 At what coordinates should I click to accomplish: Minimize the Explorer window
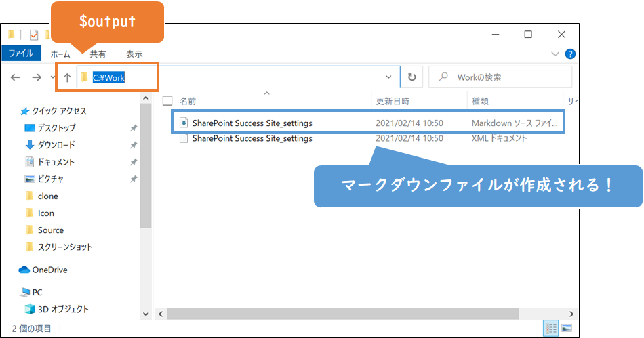496,35
